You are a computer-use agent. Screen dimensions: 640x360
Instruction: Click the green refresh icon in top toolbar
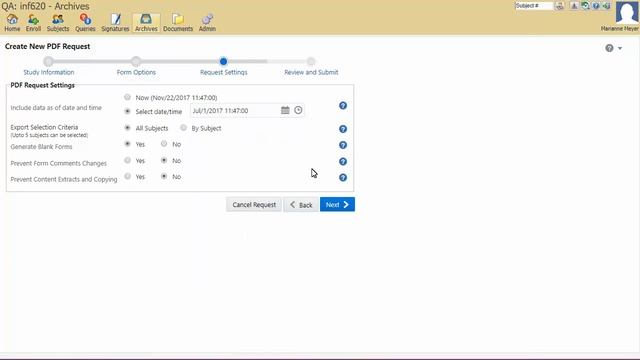coord(585,6)
